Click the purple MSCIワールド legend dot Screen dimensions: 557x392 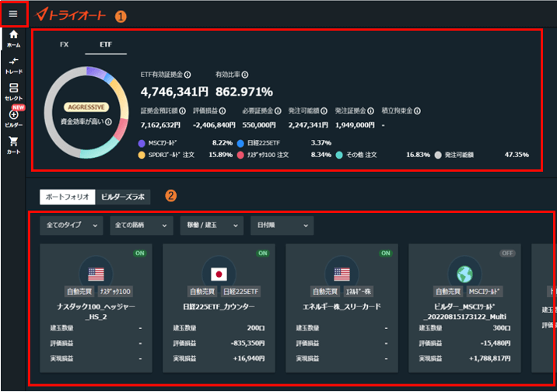[x=142, y=143]
